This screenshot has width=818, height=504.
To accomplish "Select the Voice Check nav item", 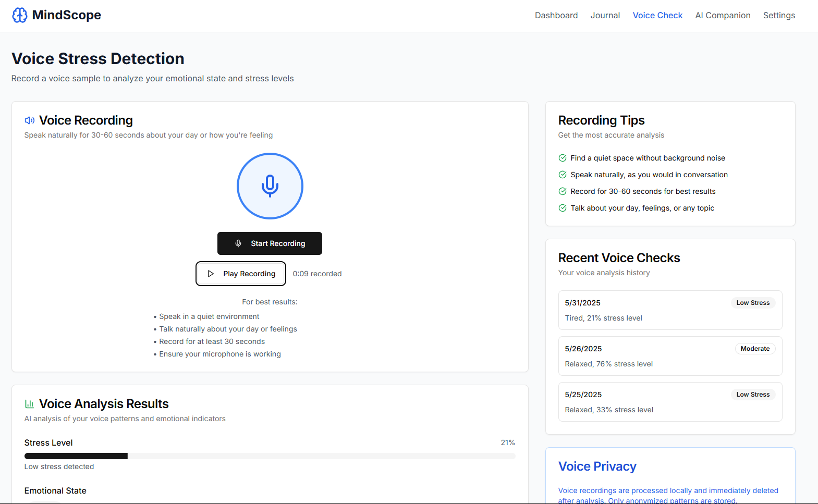I will point(657,16).
